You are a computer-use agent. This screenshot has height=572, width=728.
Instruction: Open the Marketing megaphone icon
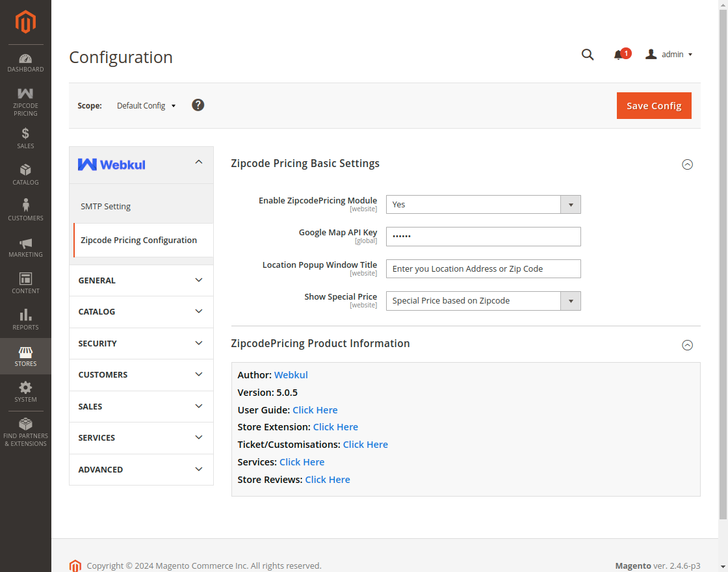(x=25, y=243)
